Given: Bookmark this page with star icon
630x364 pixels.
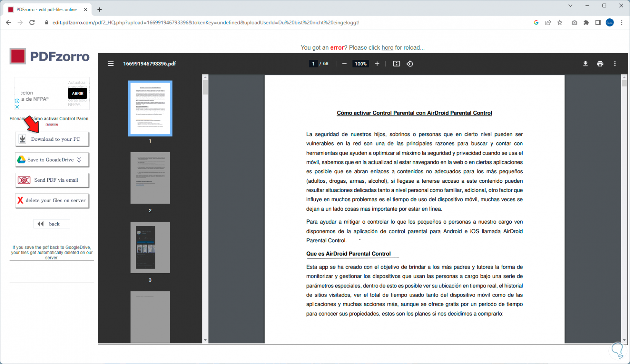Looking at the screenshot, I should pos(560,23).
